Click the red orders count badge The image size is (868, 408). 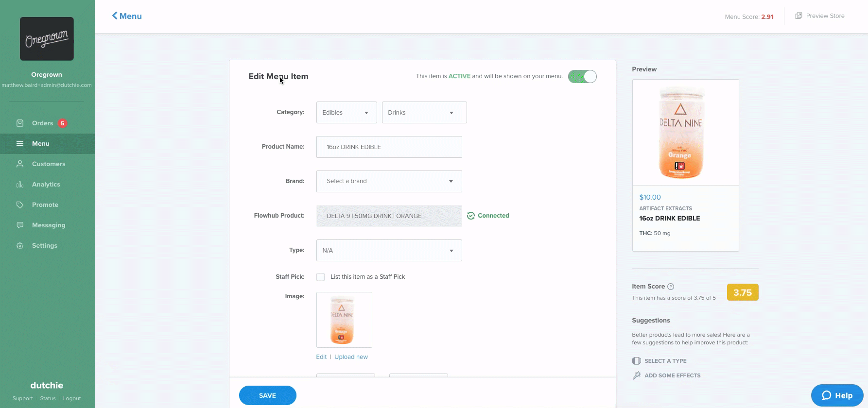62,123
